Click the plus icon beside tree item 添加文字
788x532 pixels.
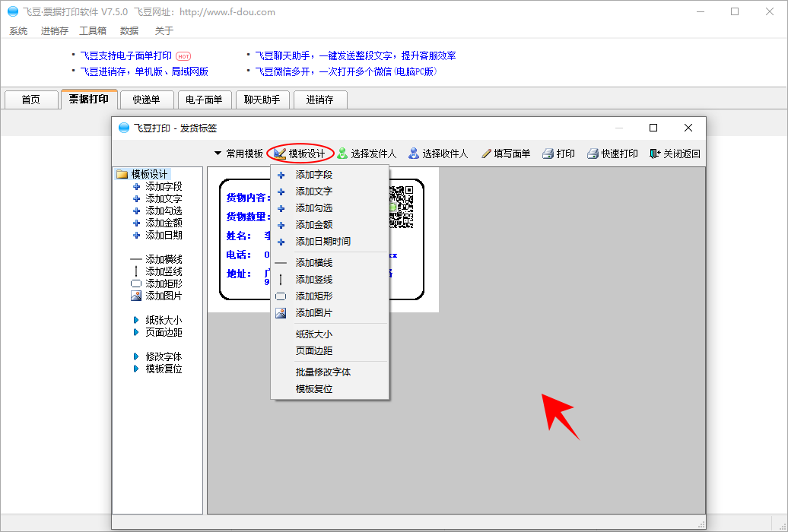136,199
